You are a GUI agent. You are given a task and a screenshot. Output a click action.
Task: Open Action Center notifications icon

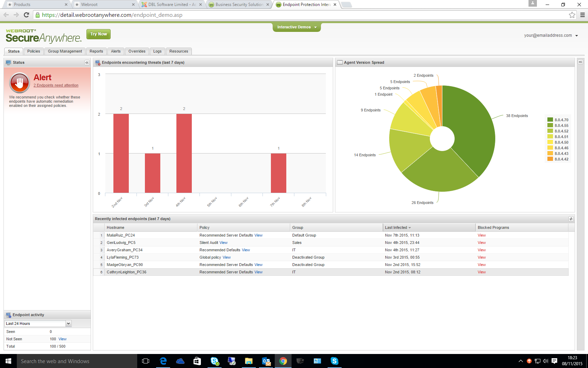click(x=554, y=361)
